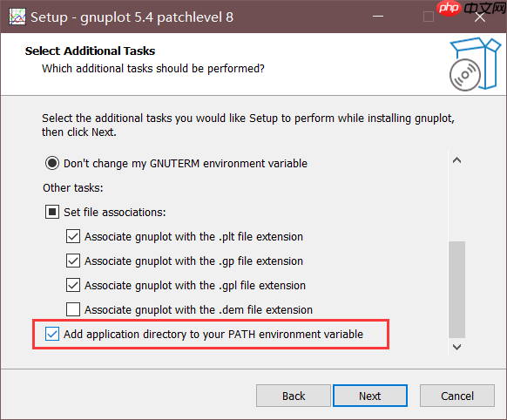Continue the installation with Next
The image size is (507, 420).
coord(370,396)
